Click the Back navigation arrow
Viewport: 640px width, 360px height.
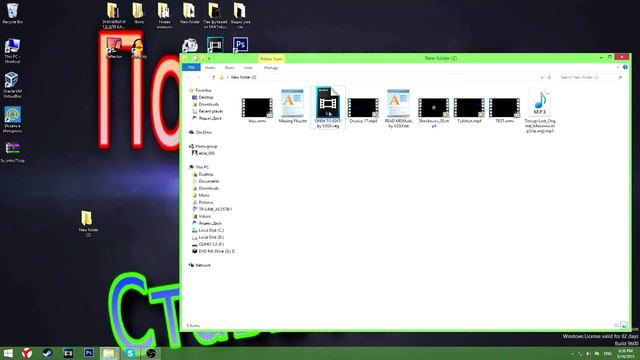pyautogui.click(x=189, y=77)
